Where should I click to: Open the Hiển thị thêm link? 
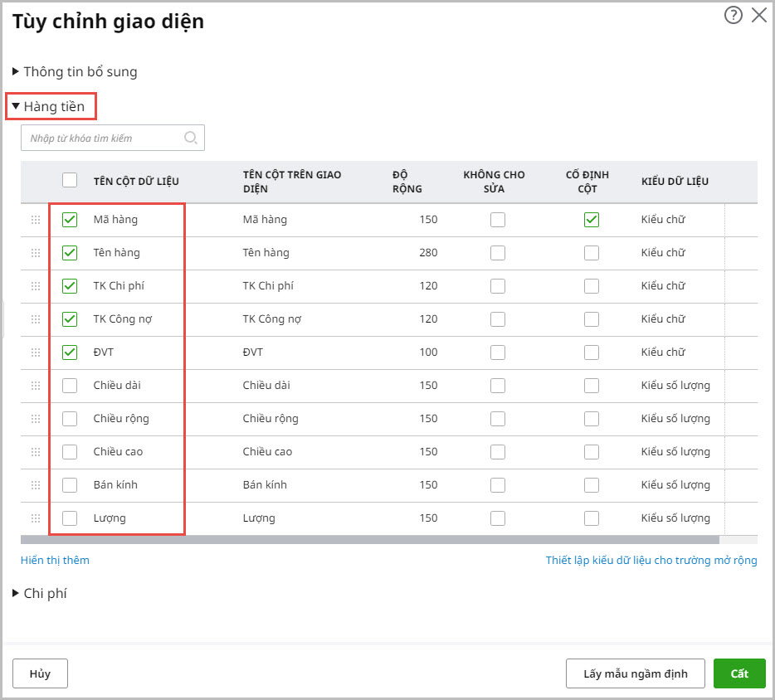click(x=55, y=560)
